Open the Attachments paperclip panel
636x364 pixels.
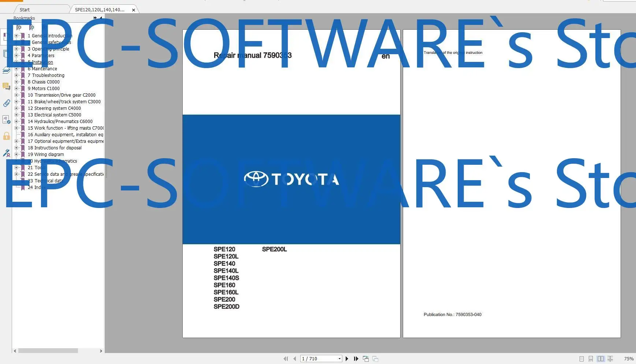pos(6,103)
